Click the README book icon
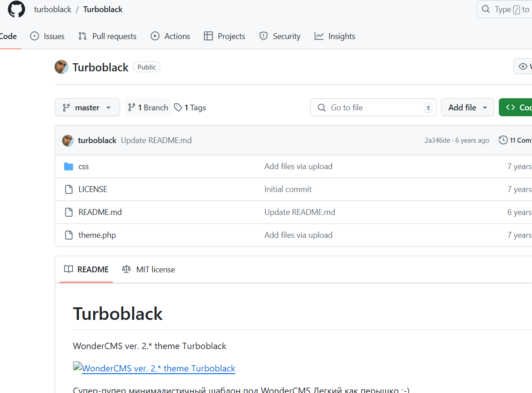Viewport: 532px width, 393px height. tap(69, 269)
